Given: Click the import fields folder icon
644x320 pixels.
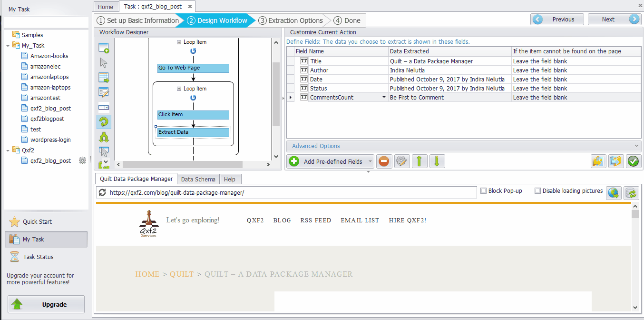Looking at the screenshot, I should click(x=598, y=161).
